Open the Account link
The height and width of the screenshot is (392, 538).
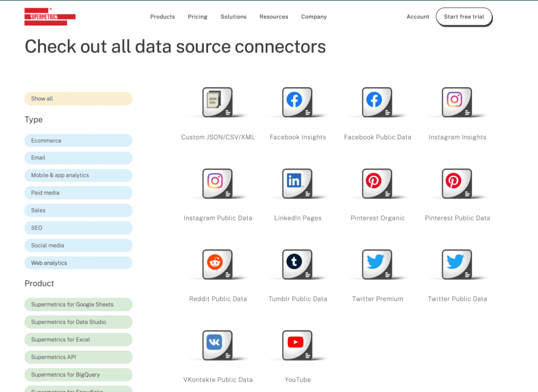coord(418,17)
